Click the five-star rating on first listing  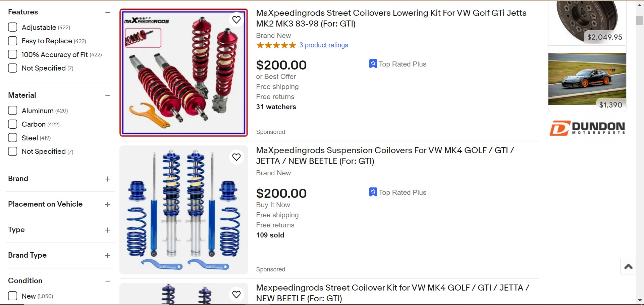click(x=276, y=45)
